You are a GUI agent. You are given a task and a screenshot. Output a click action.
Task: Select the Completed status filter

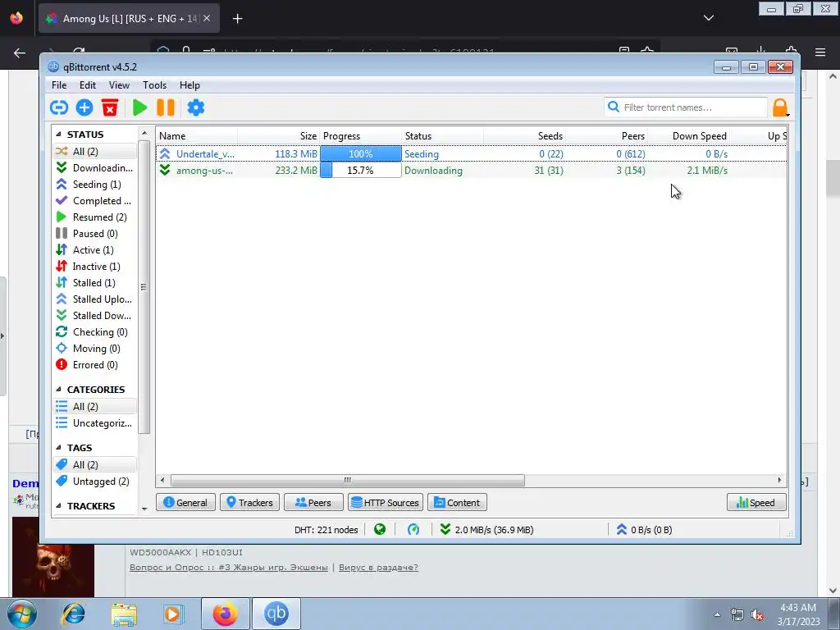point(94,201)
